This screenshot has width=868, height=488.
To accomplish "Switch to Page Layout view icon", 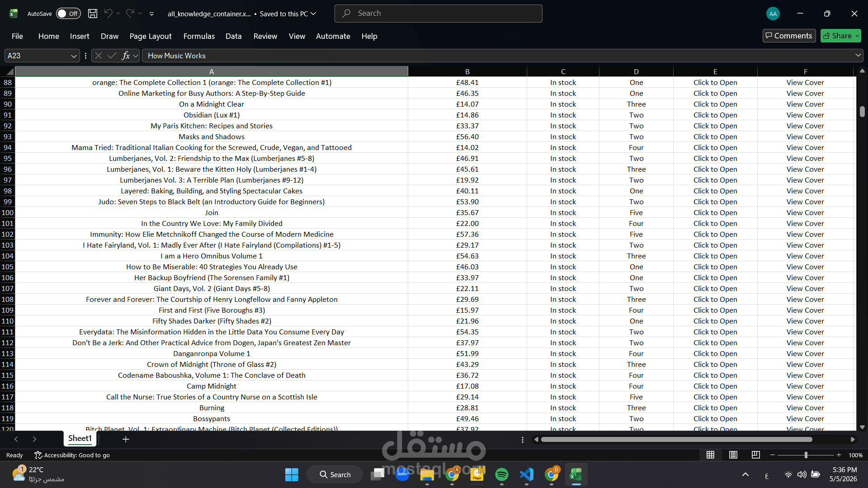I will coord(733,455).
